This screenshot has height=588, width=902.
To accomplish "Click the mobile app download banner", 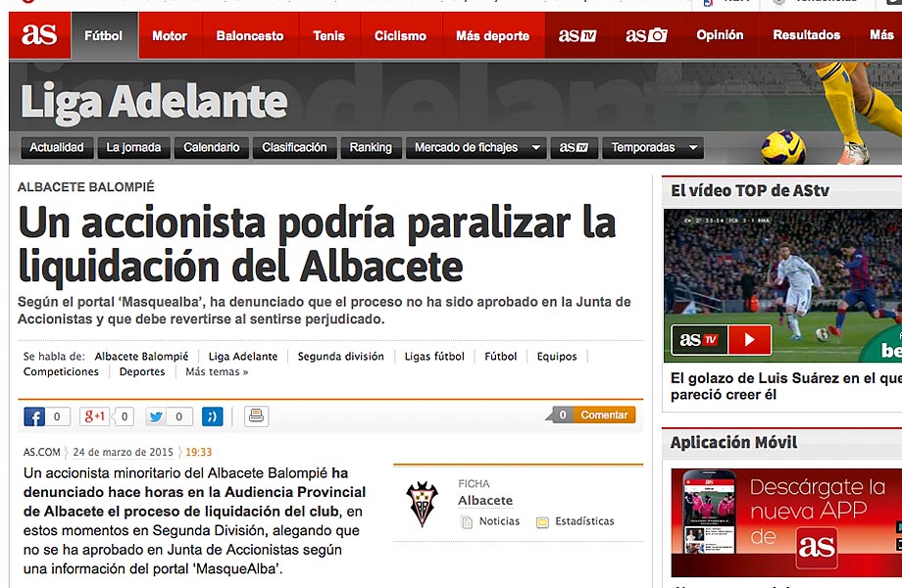I will (786, 522).
